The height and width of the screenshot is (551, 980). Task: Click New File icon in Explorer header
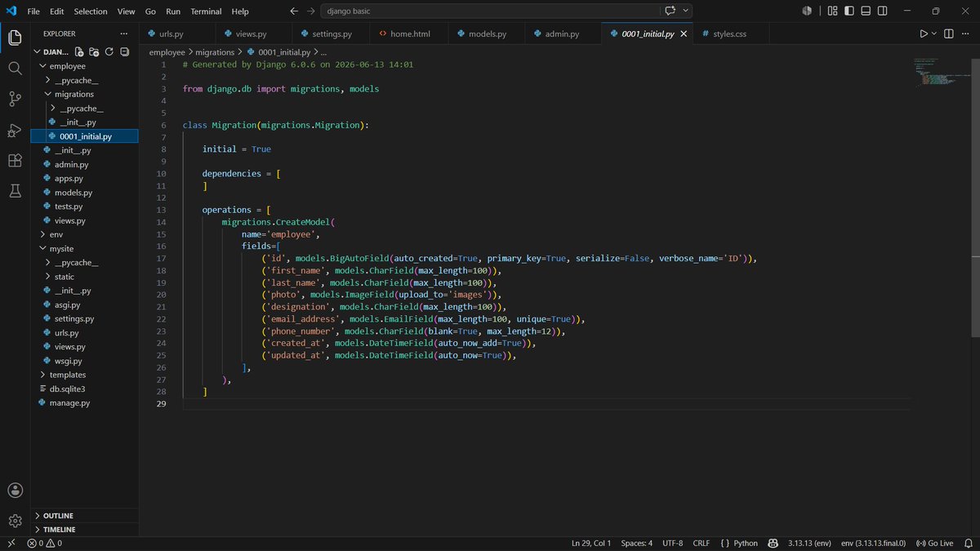coord(79,51)
